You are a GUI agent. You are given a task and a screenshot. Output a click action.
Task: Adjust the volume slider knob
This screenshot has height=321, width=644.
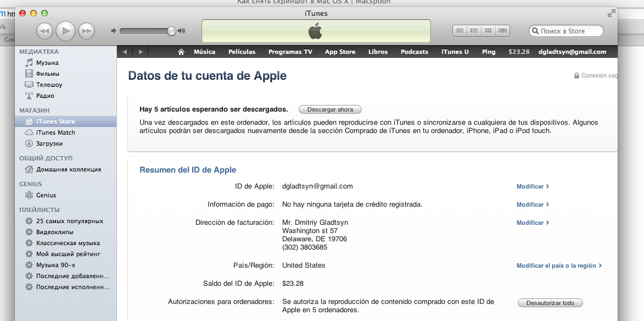[x=172, y=31]
